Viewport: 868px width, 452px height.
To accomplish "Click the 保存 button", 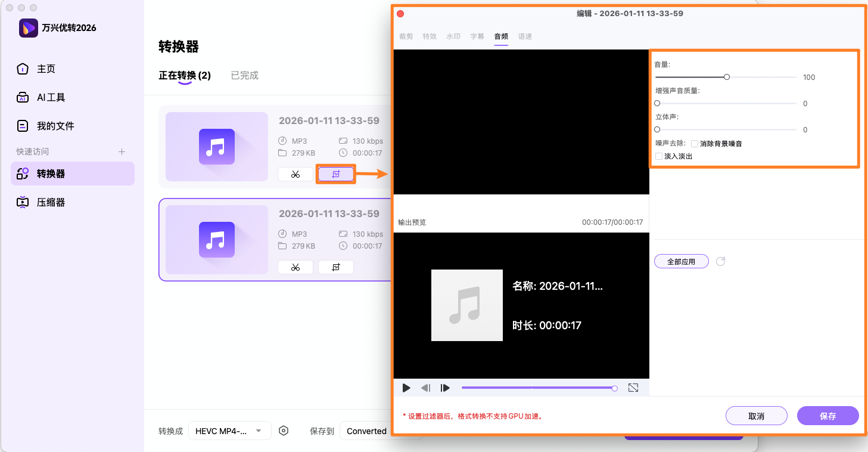I will click(827, 416).
